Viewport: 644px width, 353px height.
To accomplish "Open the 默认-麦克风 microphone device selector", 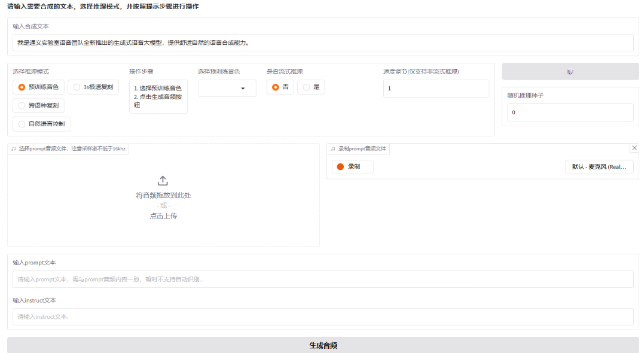I will (x=600, y=166).
